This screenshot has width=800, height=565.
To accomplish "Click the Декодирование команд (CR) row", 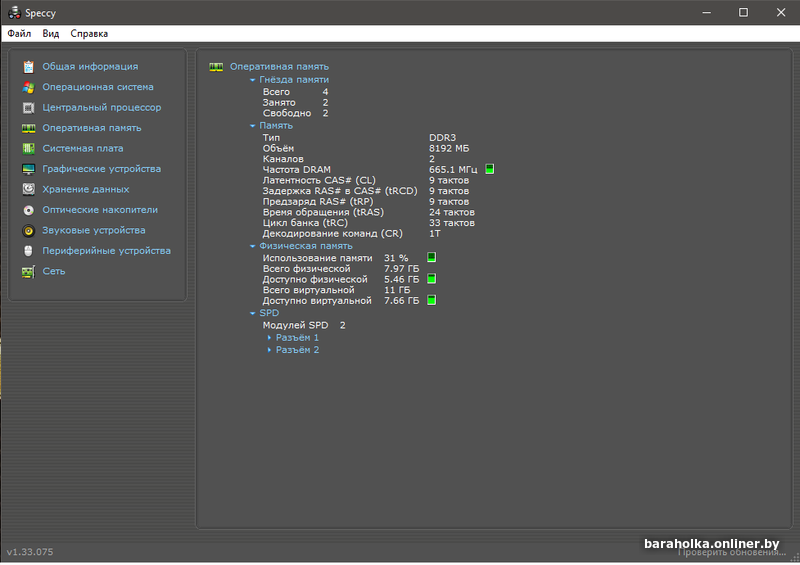I will [x=352, y=234].
